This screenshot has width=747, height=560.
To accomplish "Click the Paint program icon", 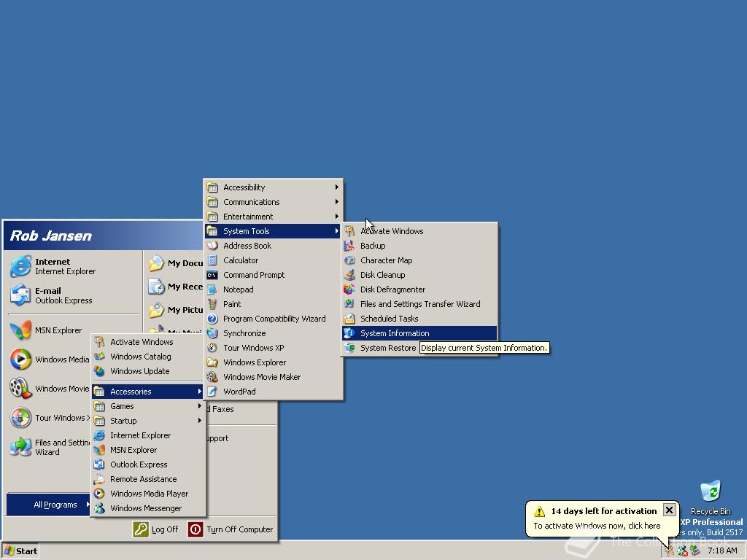I will tap(212, 304).
